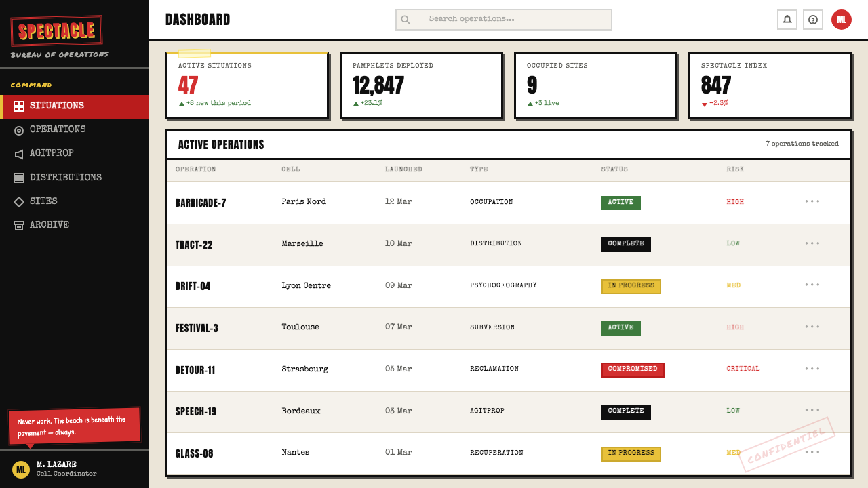This screenshot has width=868, height=488.
Task: Open operation FESTIVAL-3
Action: click(197, 328)
